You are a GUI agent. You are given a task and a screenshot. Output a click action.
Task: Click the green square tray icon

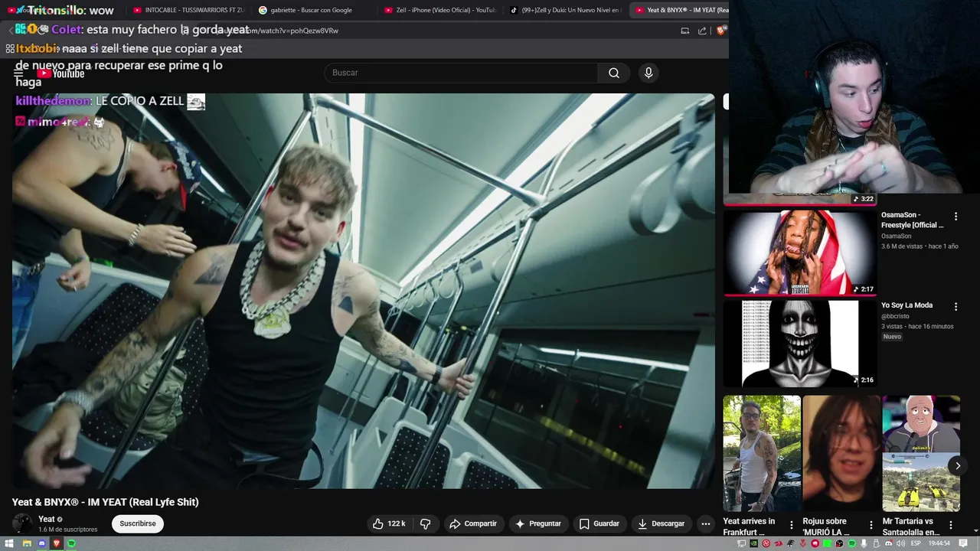pos(827,543)
